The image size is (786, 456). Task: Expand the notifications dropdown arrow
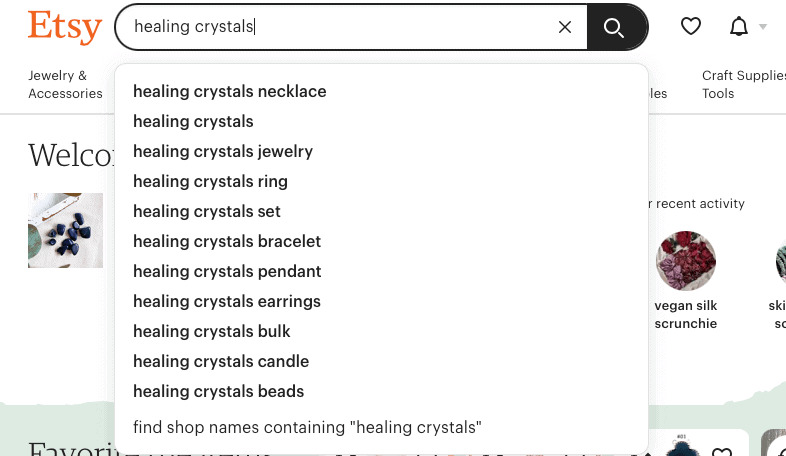click(x=764, y=27)
